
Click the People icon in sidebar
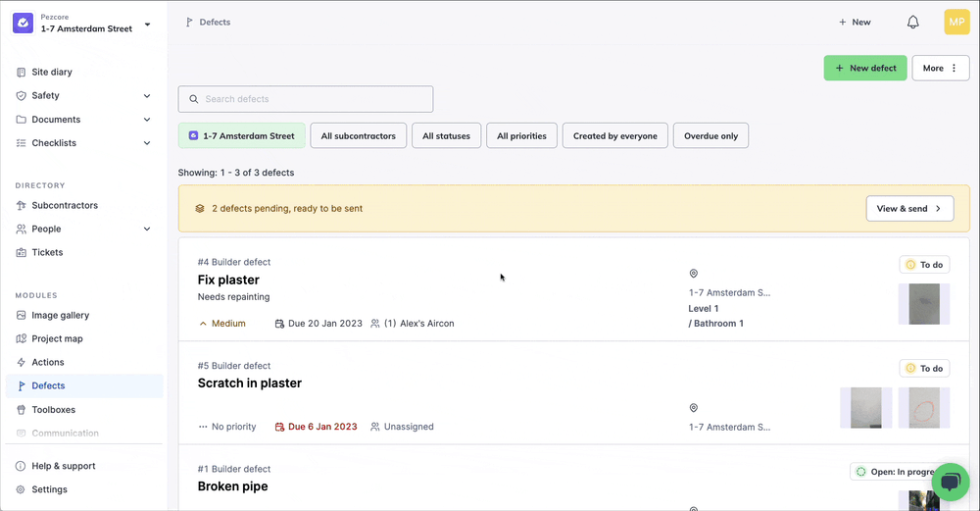[x=22, y=229]
